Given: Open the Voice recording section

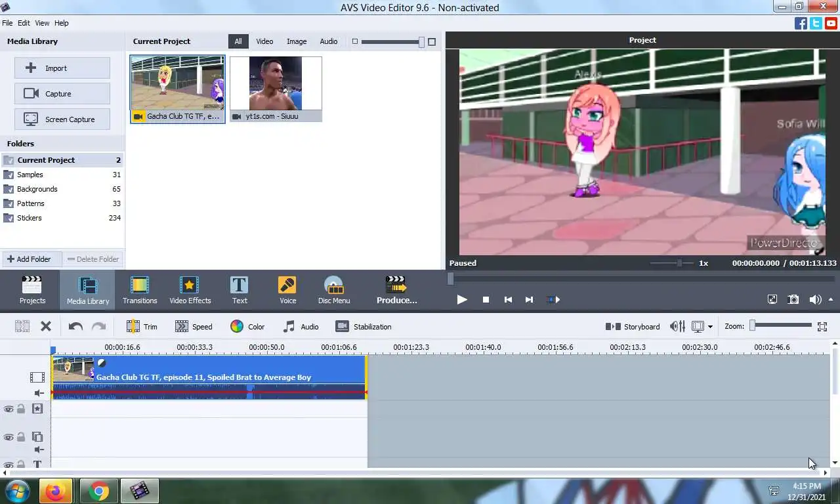Looking at the screenshot, I should [x=287, y=290].
